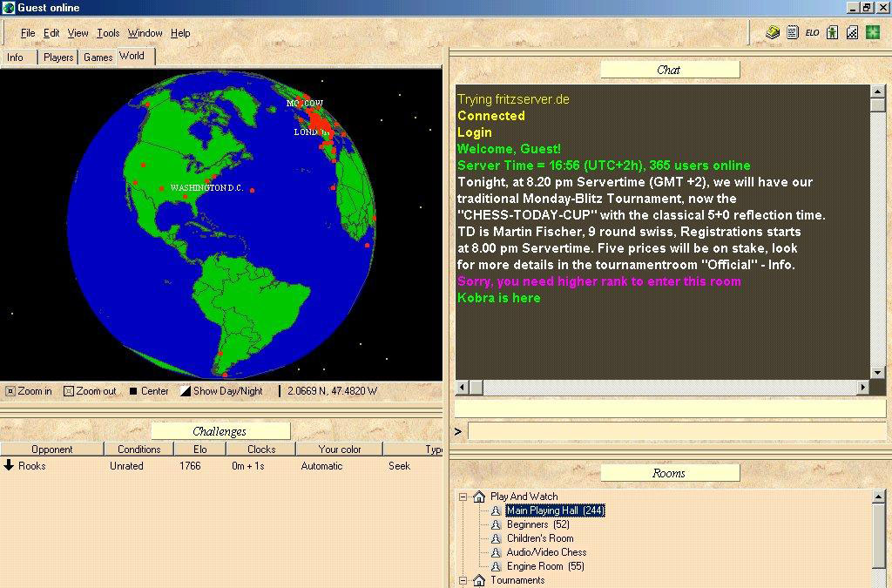Collapse the Play And Watch tree node
This screenshot has width=892, height=588.
(x=463, y=497)
